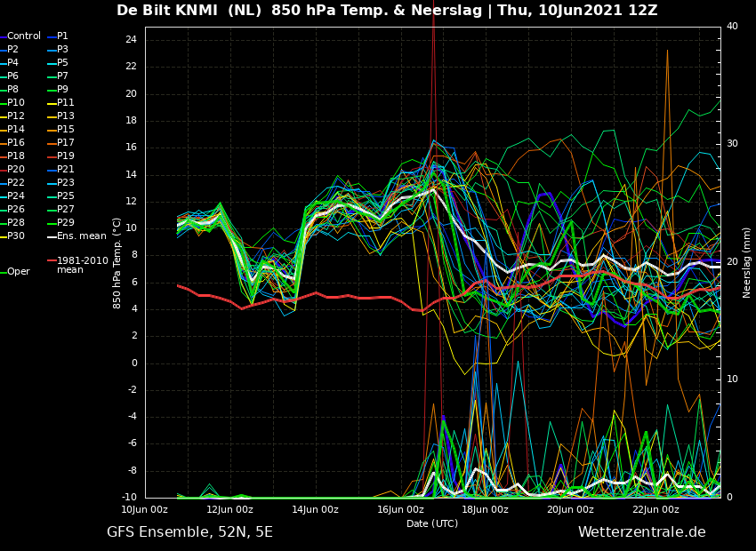Click the GFS Ensemble, 52N, 5E caption

click(189, 532)
